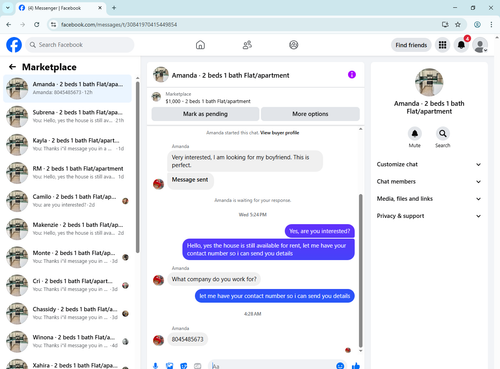This screenshot has height=369, width=500.
Task: Open a new browser tab
Action: [114, 8]
